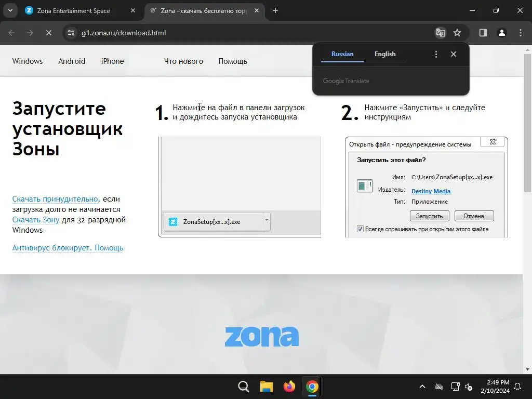Open File Explorer from the taskbar
The height and width of the screenshot is (399, 532).
click(267, 387)
